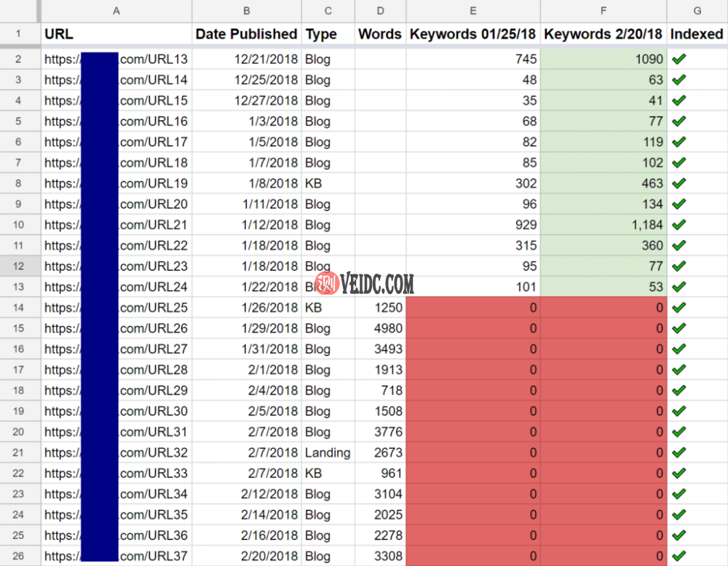Image resolution: width=728 pixels, height=566 pixels.
Task: Select column G header
Action: click(697, 11)
